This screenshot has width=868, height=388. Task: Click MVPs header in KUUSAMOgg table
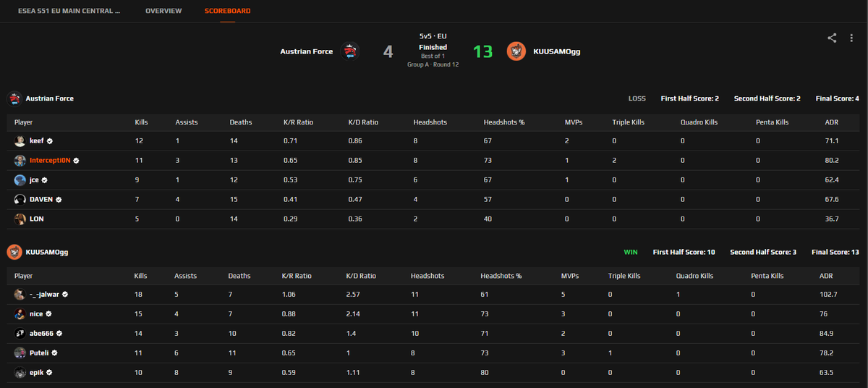[x=570, y=276]
